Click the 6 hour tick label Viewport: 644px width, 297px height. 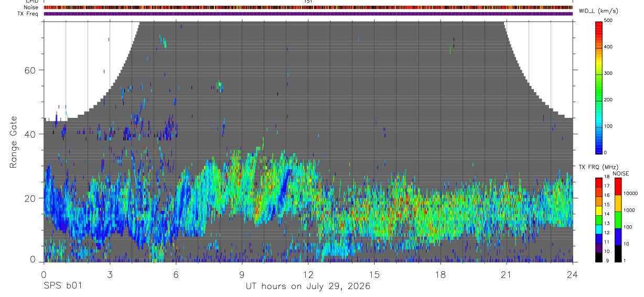[x=176, y=273]
